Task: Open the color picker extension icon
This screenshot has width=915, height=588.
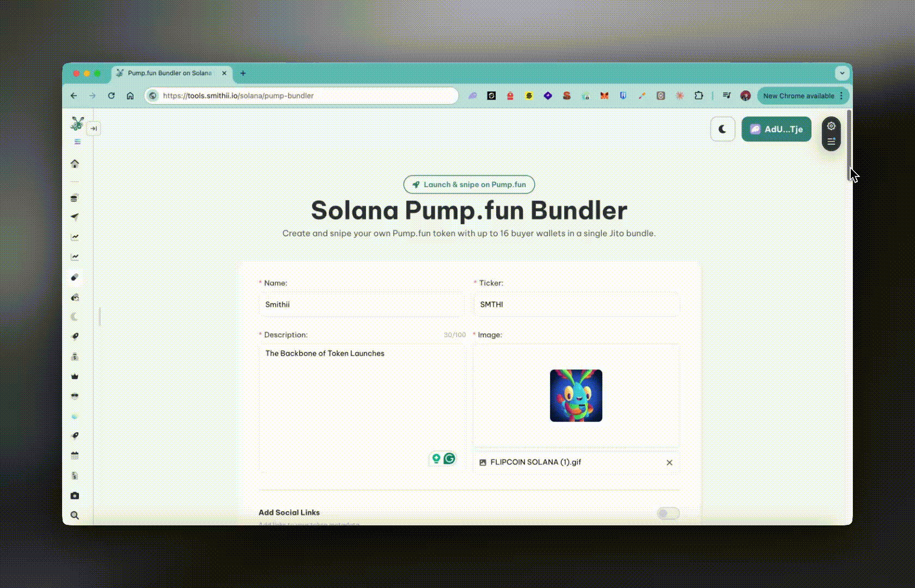Action: (x=642, y=96)
